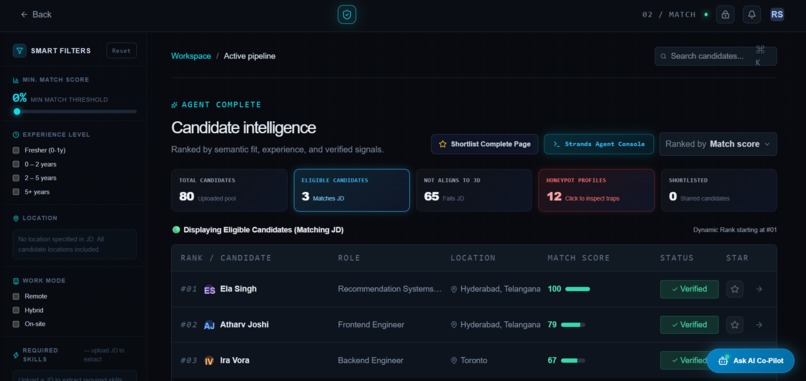The height and width of the screenshot is (381, 806).
Task: Click the 02 / MATCH step indicator
Action: pyautogui.click(x=669, y=14)
